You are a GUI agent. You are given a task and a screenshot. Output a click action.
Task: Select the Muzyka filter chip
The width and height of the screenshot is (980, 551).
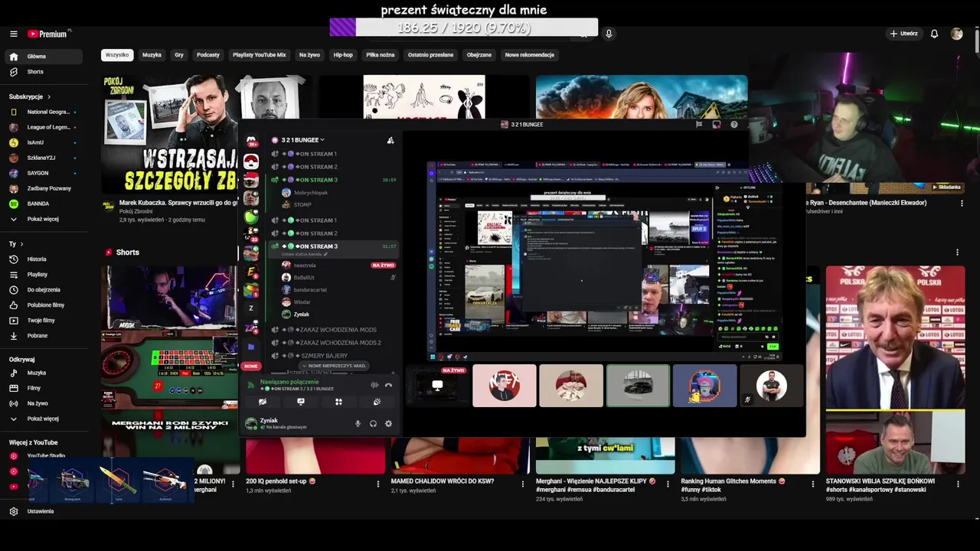152,55
